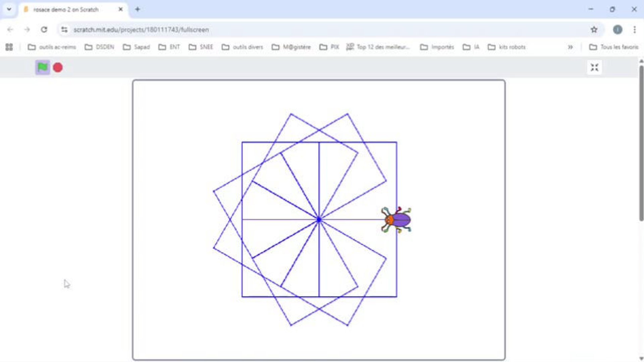This screenshot has height=362, width=644.
Task: Open the apps grid icon in bookmarks bar
Action: pyautogui.click(x=9, y=47)
